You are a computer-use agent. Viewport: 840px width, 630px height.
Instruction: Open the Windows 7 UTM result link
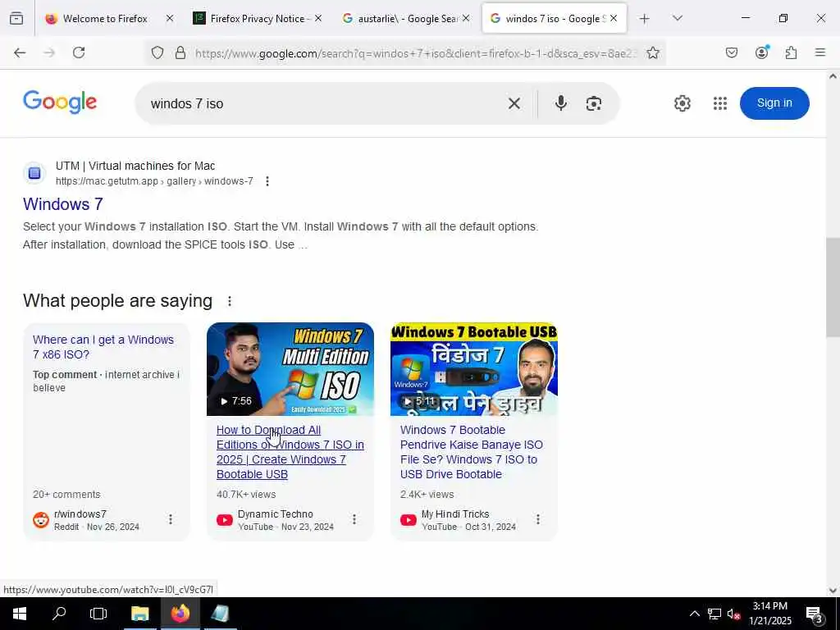62,204
